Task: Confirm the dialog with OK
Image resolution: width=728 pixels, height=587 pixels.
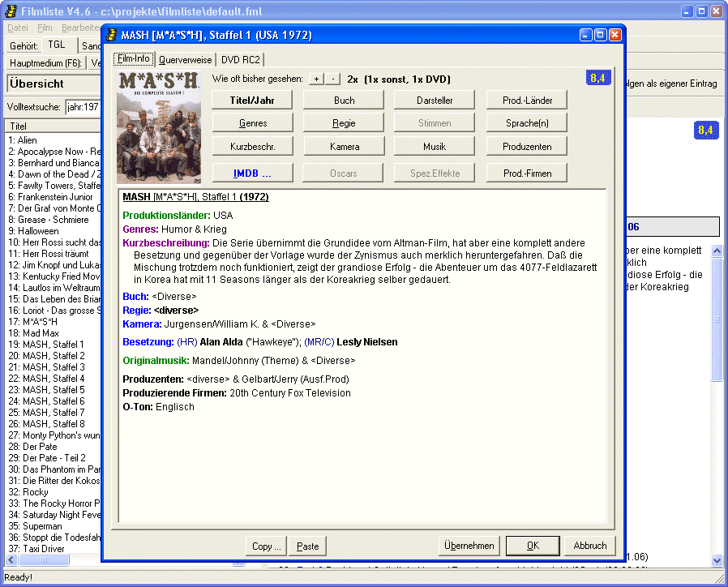Action: 533,546
